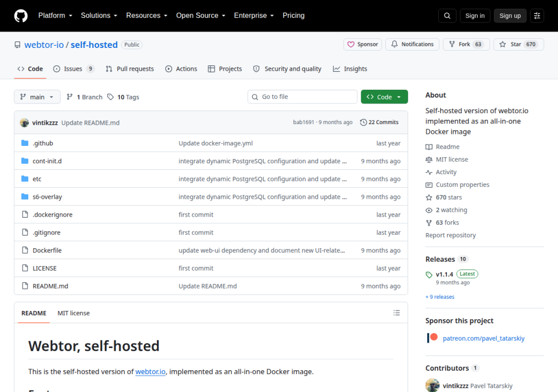Click the 22 Commits history icon
558x392 pixels.
pyautogui.click(x=363, y=122)
